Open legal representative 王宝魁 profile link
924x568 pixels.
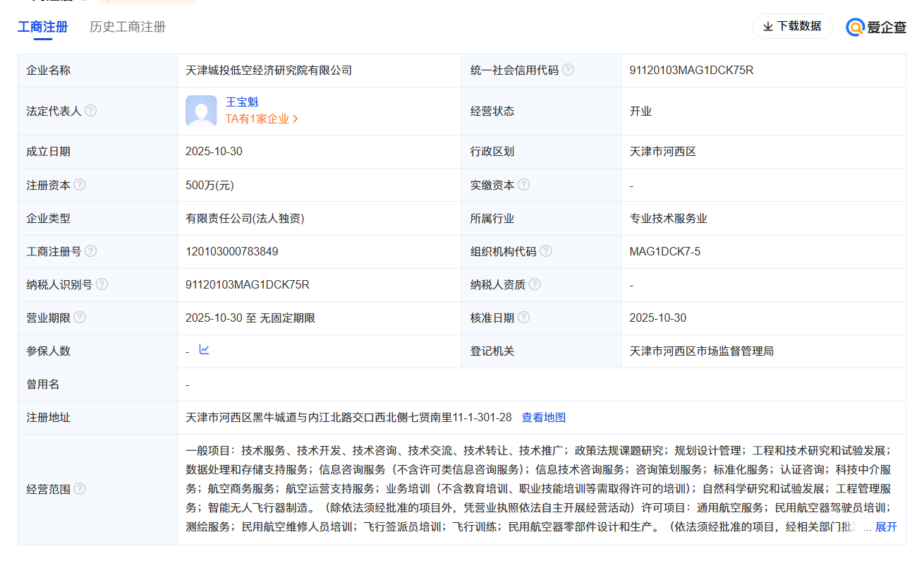(242, 102)
